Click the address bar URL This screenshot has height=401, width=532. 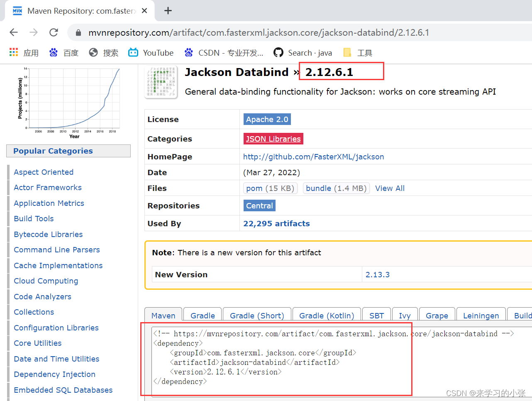pyautogui.click(x=259, y=32)
